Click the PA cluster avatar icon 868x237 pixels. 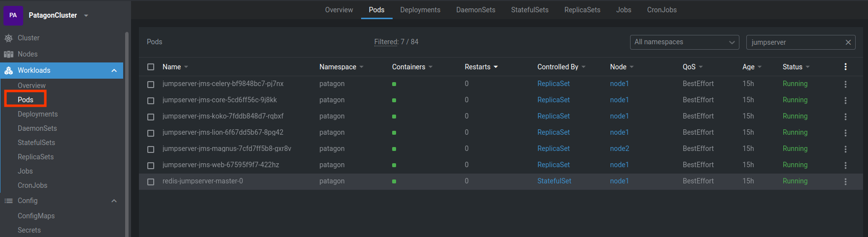point(13,15)
